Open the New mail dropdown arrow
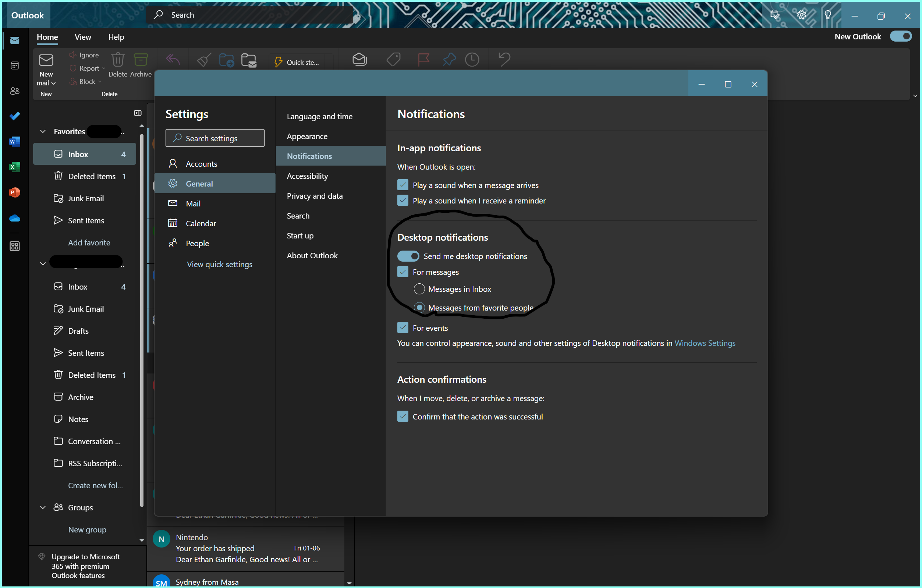 54,84
